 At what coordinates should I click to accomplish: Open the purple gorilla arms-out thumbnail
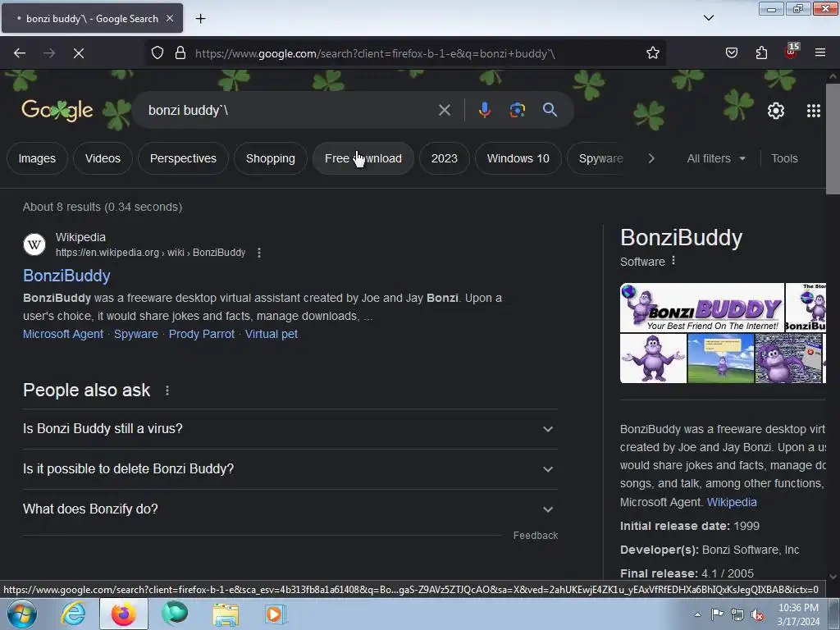653,358
